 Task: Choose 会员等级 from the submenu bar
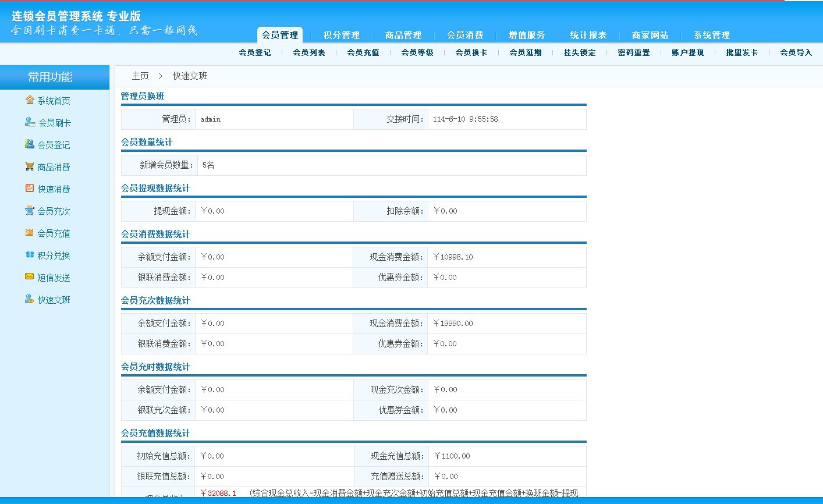coord(417,52)
